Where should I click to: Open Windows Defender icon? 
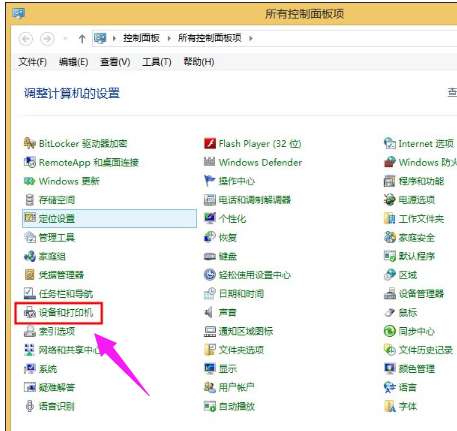[x=209, y=162]
